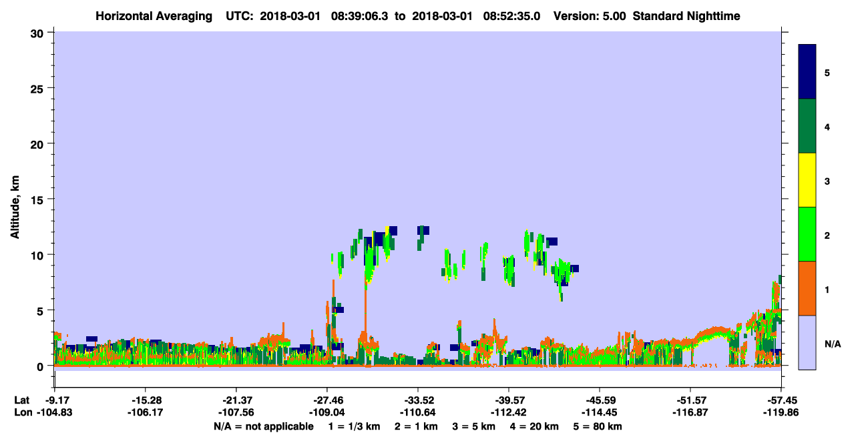Click the dark blue color bar segment 5
Screen dimensions: 868x445
pos(807,71)
